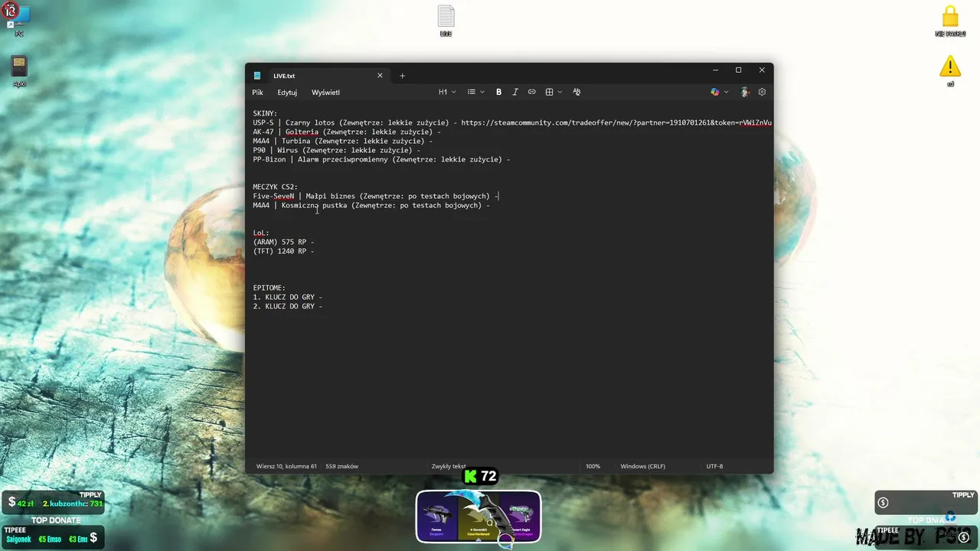
Task: Click the MECZYK CS2: heading line
Action: click(x=276, y=187)
